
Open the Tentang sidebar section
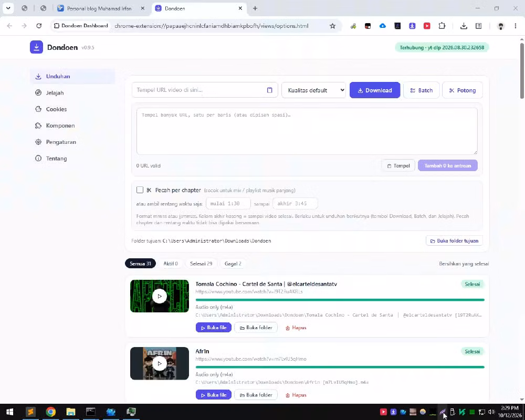(72, 159)
